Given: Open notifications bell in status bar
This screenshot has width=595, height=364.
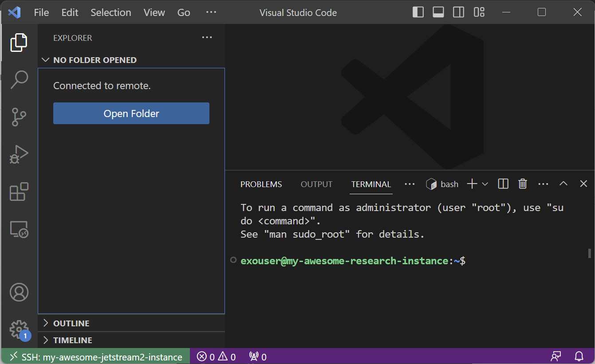Looking at the screenshot, I should coord(579,356).
